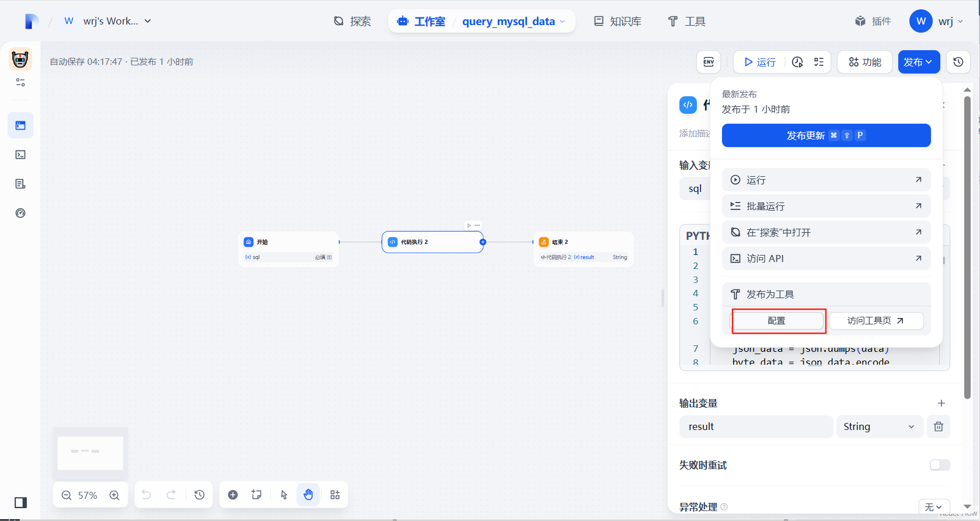Screen dimensions: 980x521
Task: Select 批量运行 in the publish menu
Action: pos(826,206)
